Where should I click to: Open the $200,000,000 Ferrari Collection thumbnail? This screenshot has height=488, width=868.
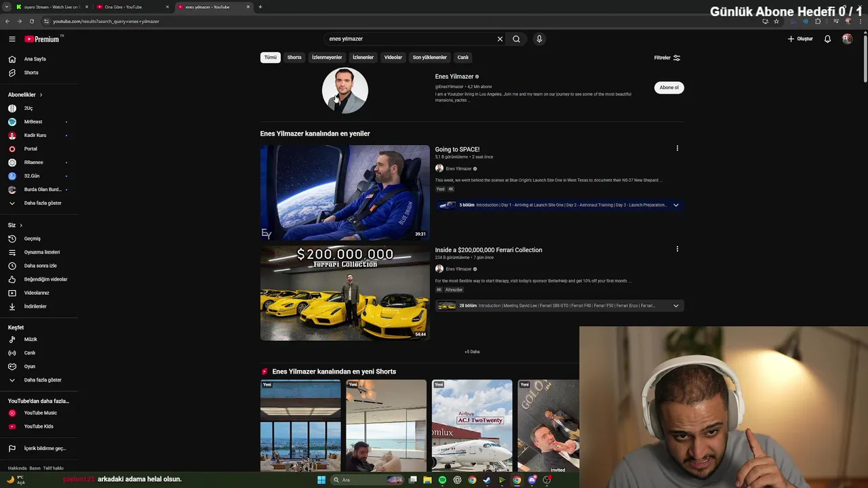coord(345,293)
